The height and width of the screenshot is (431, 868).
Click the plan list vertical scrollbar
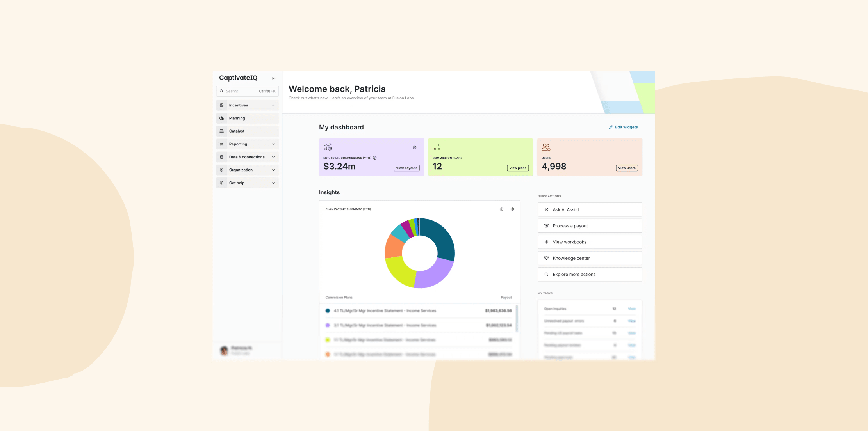click(517, 319)
